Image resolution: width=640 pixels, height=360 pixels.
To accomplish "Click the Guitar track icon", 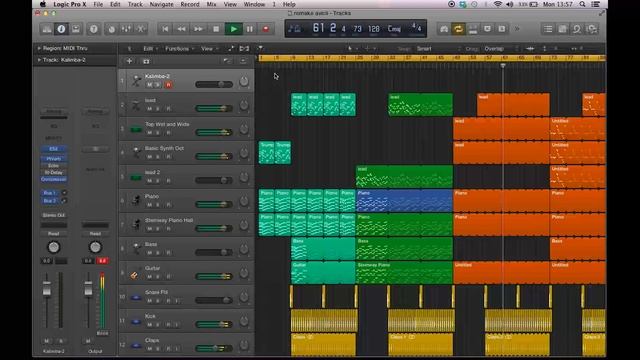I will pos(134,276).
